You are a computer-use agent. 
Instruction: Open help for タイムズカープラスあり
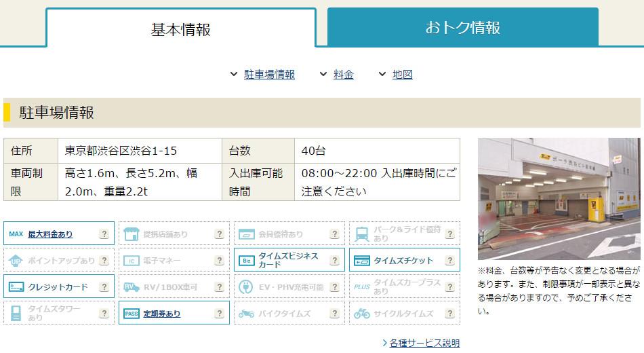[x=449, y=286]
